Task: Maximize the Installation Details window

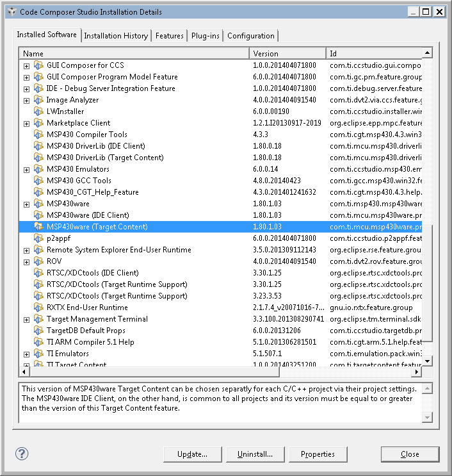Action: [426, 12]
